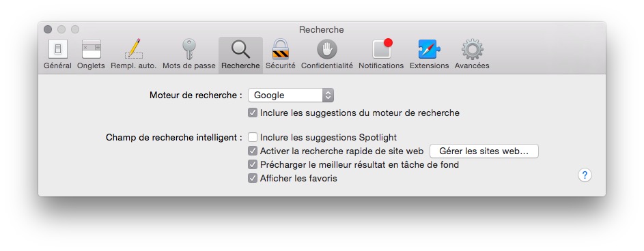Select the Mots de passe key icon
Viewport: 644px width, 251px height.
[x=189, y=49]
